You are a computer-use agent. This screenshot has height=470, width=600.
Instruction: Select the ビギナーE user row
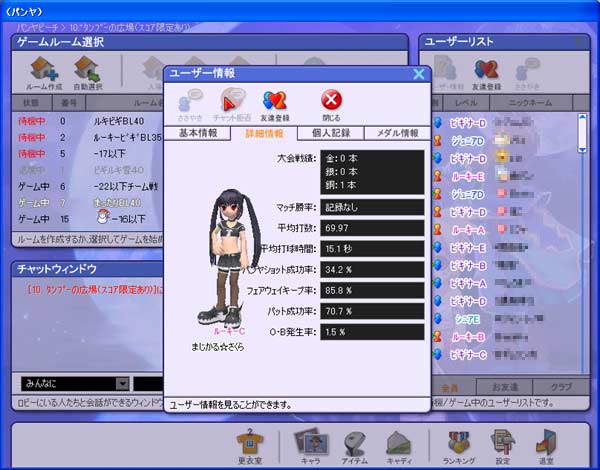(505, 248)
